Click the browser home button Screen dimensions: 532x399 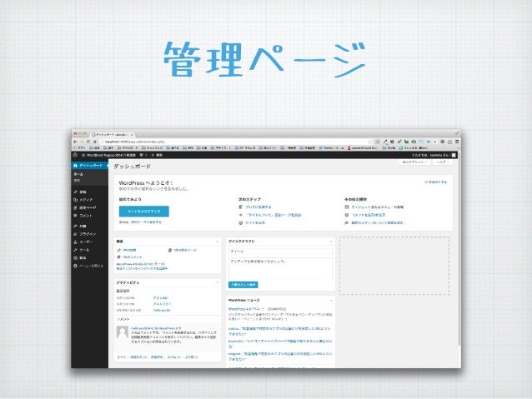pyautogui.click(x=95, y=142)
